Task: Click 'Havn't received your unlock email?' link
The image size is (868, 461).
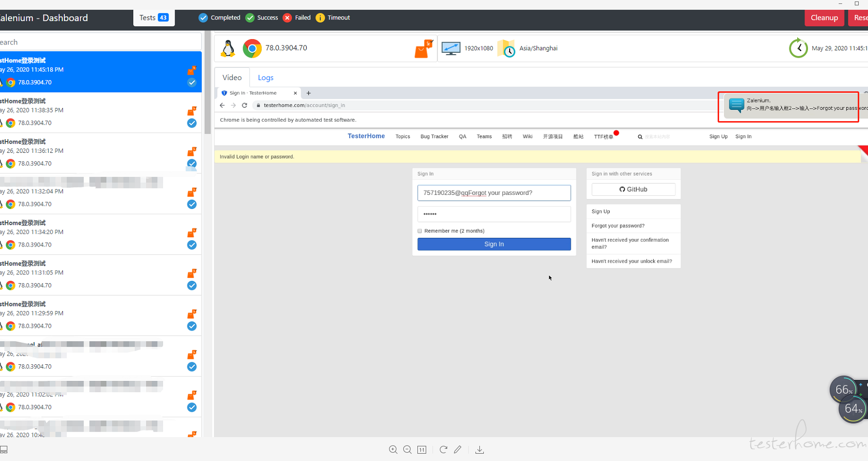Action: 632,261
